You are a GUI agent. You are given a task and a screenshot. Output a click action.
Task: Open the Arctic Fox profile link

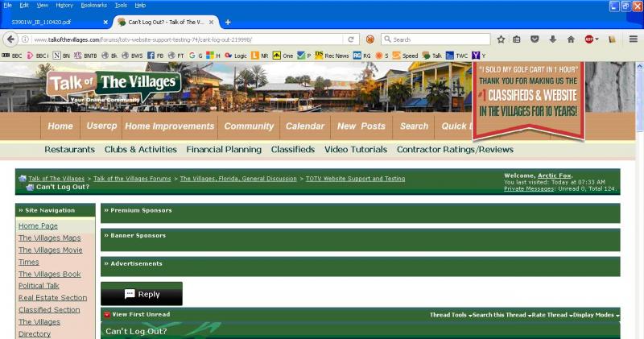coord(555,176)
